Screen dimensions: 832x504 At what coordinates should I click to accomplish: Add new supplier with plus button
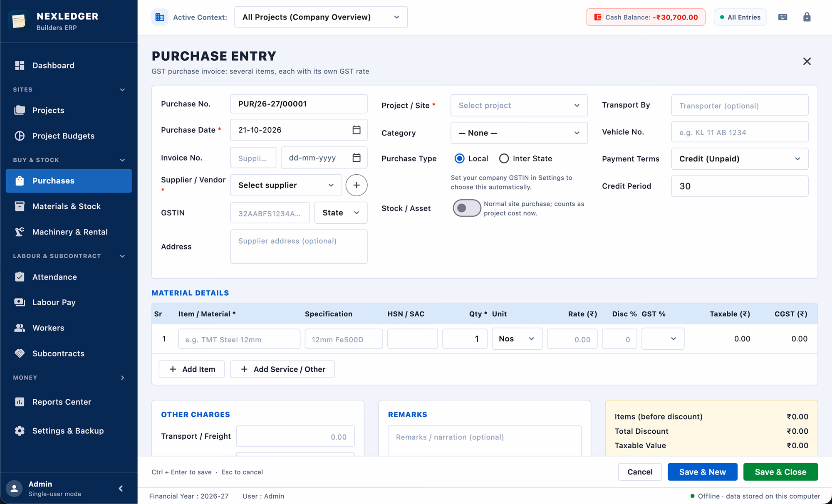[x=357, y=185]
